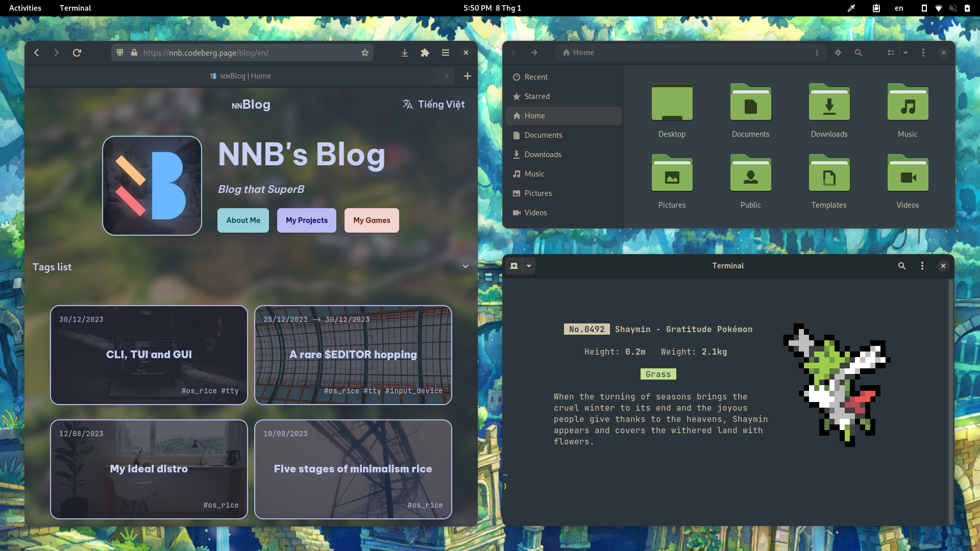The width and height of the screenshot is (980, 551).
Task: Open Five stages of minimalism rice post
Action: tap(353, 469)
